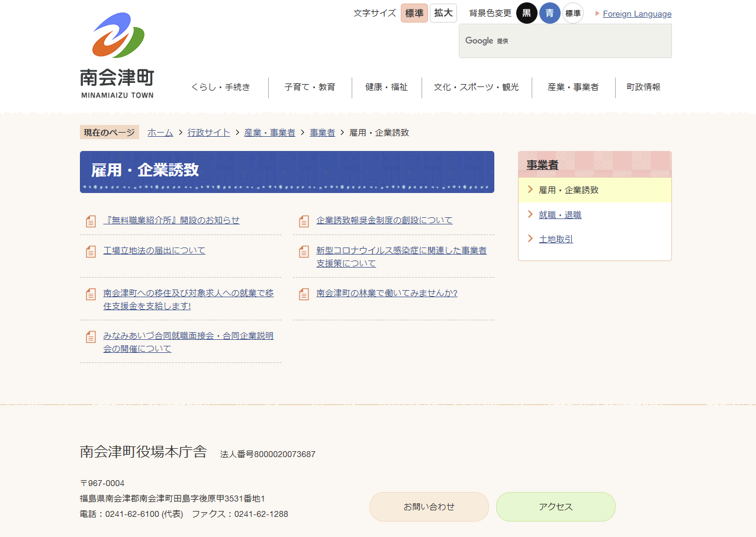Go to 事業者 breadcrumb link

pyautogui.click(x=323, y=133)
